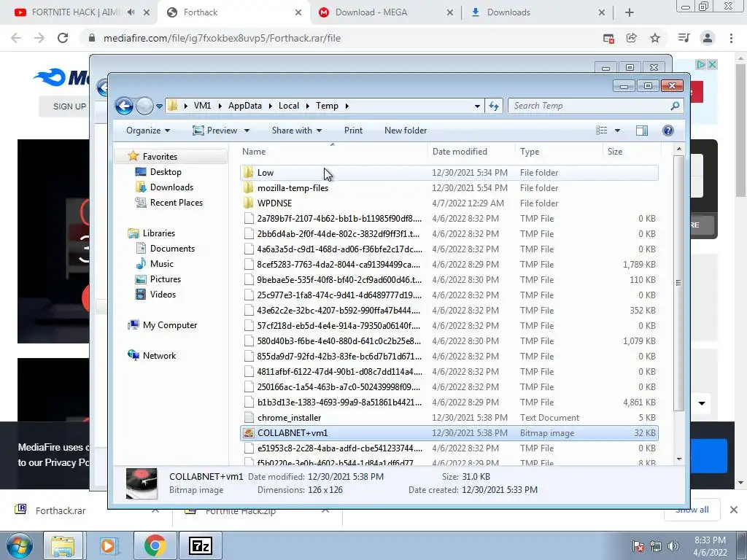747x560 pixels.
Task: Click Local in the address breadcrumb
Action: point(289,106)
